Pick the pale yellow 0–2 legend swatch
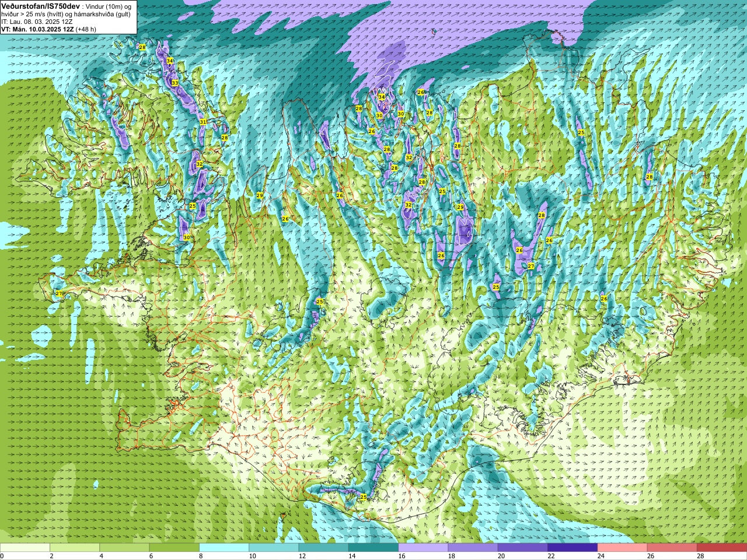 [x=25, y=548]
